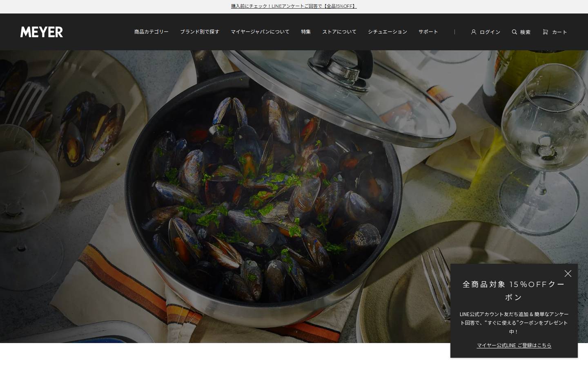Click the MEYER logo

[42, 32]
